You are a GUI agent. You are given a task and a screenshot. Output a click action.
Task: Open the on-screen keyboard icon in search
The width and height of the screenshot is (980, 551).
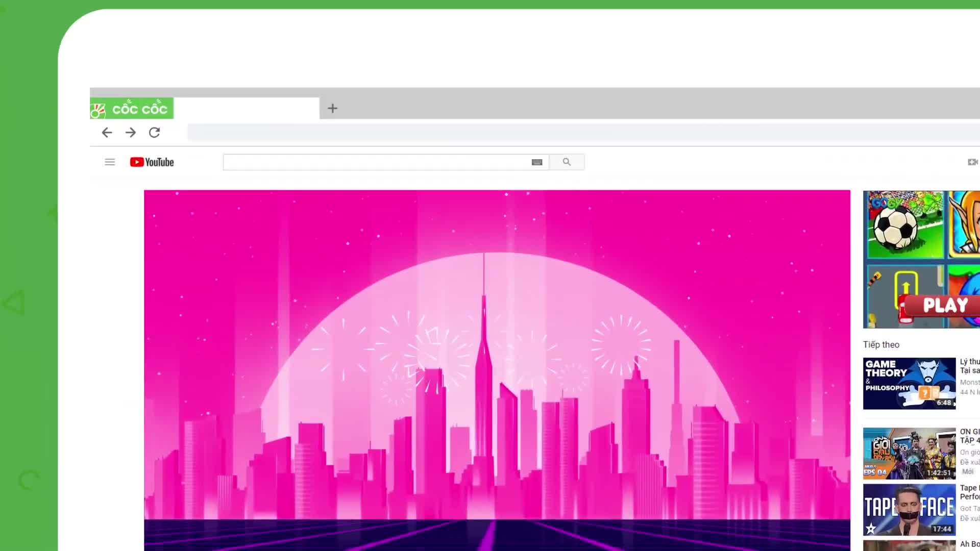[x=537, y=162]
